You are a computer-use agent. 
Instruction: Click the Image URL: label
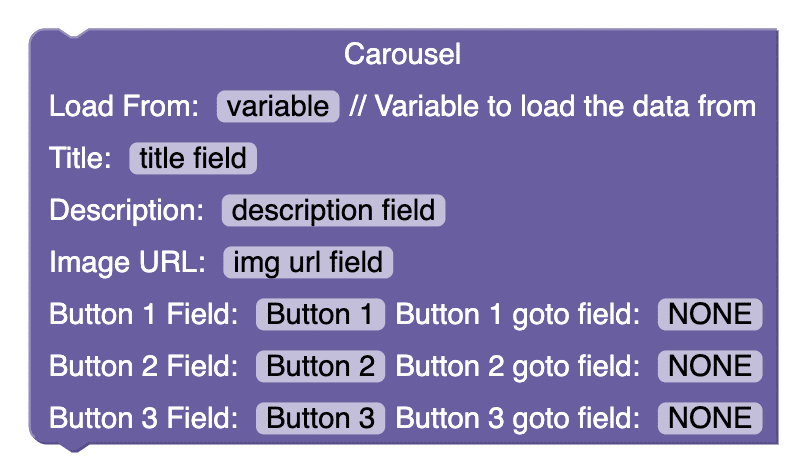click(127, 262)
